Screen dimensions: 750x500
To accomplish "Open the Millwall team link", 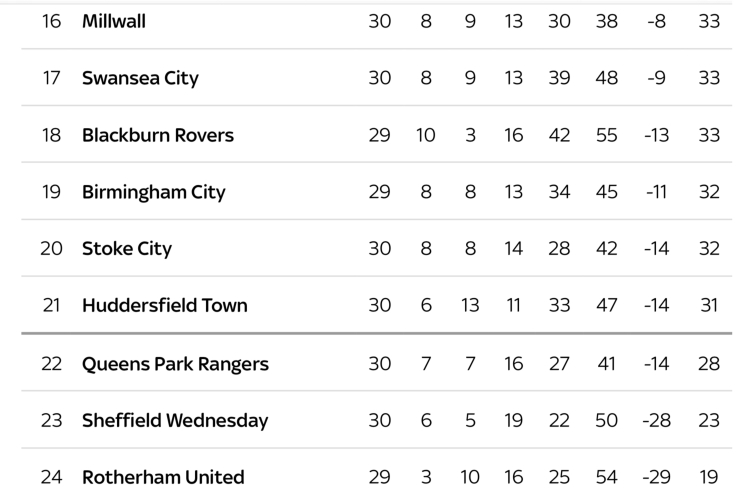I will tap(114, 21).
